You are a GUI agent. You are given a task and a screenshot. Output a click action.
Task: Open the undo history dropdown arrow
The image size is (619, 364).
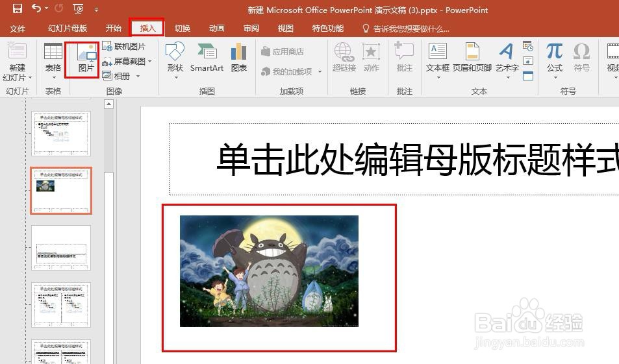coord(47,8)
